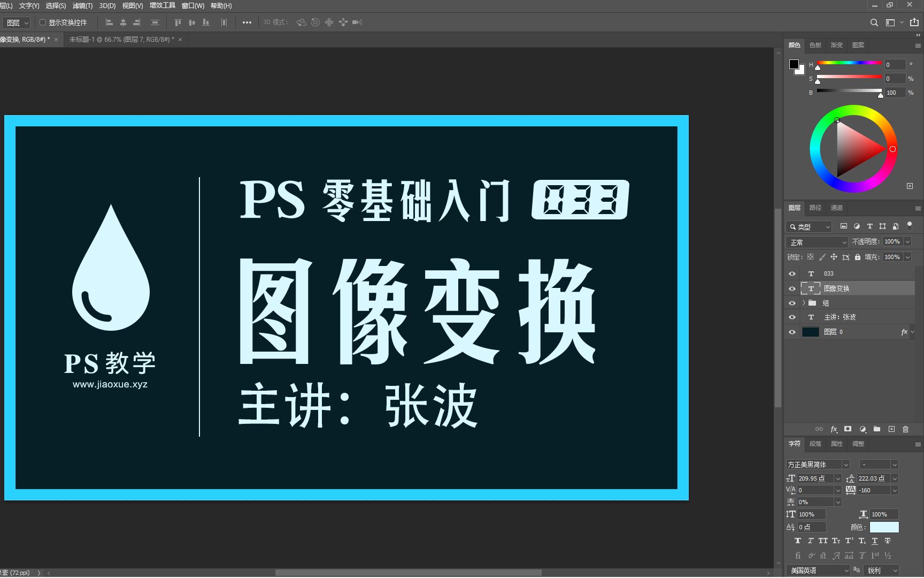
Task: Click the hue H slider track
Action: (849, 63)
